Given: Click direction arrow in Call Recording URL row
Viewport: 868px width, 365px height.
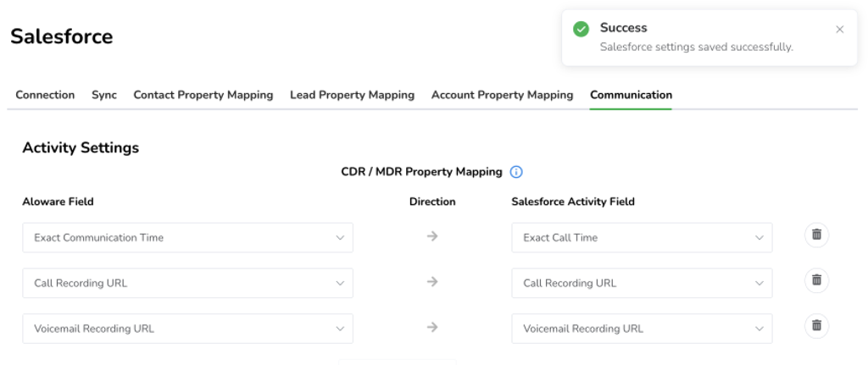Looking at the screenshot, I should point(432,282).
